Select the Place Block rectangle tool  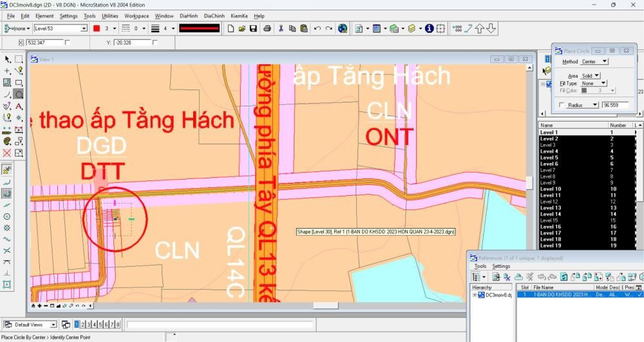pyautogui.click(x=19, y=82)
